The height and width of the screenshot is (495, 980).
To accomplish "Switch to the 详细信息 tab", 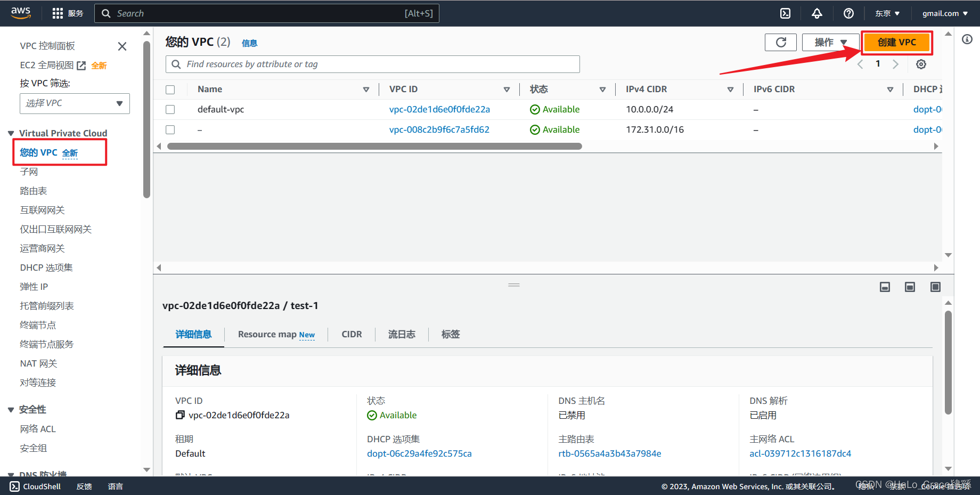I will click(193, 334).
